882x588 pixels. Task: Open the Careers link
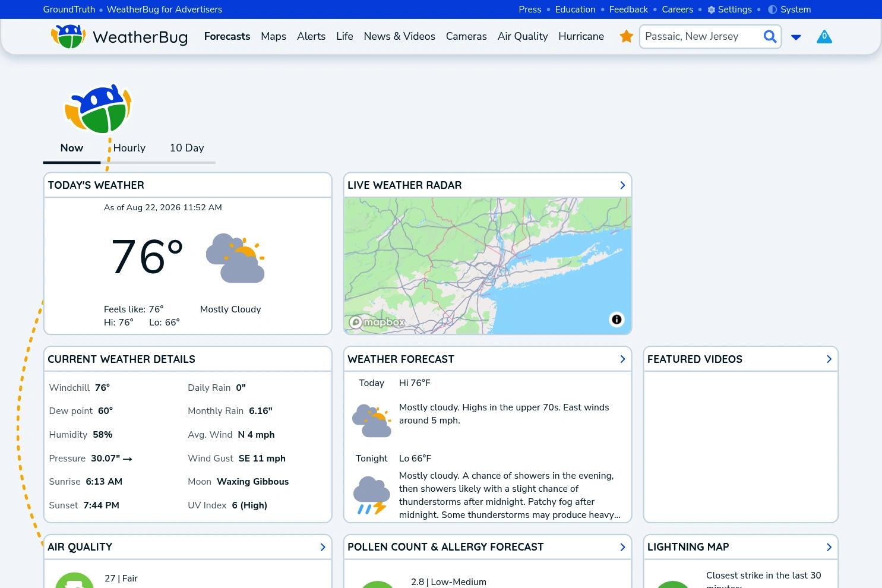[x=677, y=10]
